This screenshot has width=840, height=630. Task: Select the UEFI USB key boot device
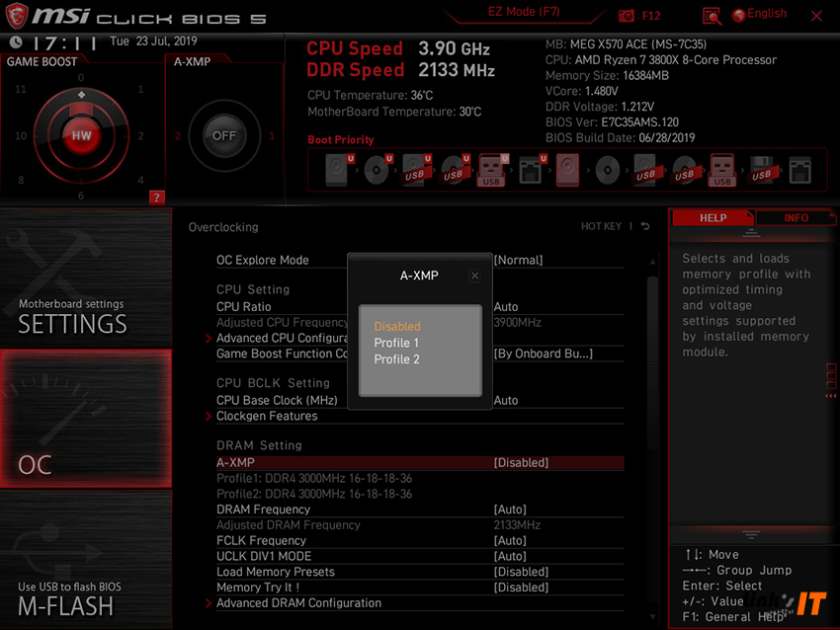point(492,170)
